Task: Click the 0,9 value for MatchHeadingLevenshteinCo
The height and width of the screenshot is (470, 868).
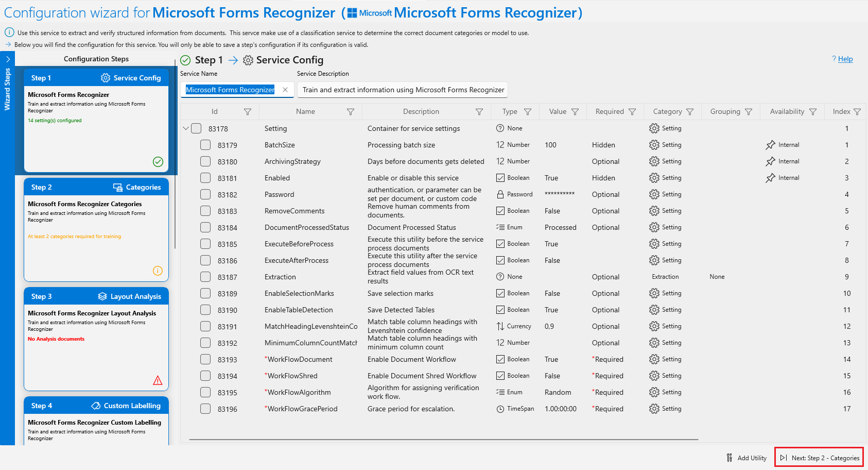Action: tap(549, 326)
